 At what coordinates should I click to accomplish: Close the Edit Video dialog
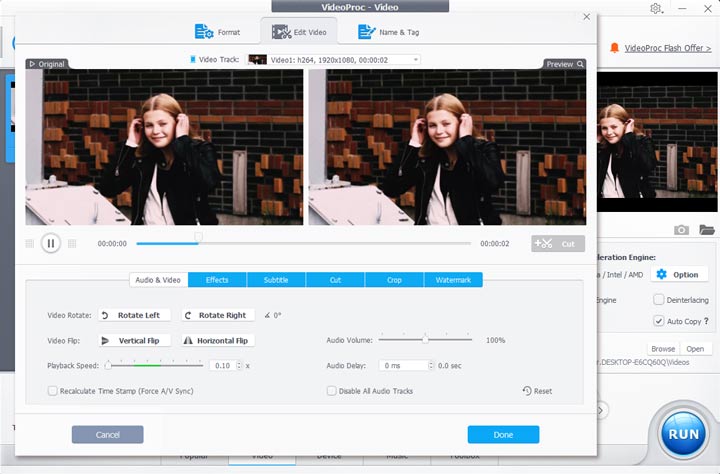(586, 17)
